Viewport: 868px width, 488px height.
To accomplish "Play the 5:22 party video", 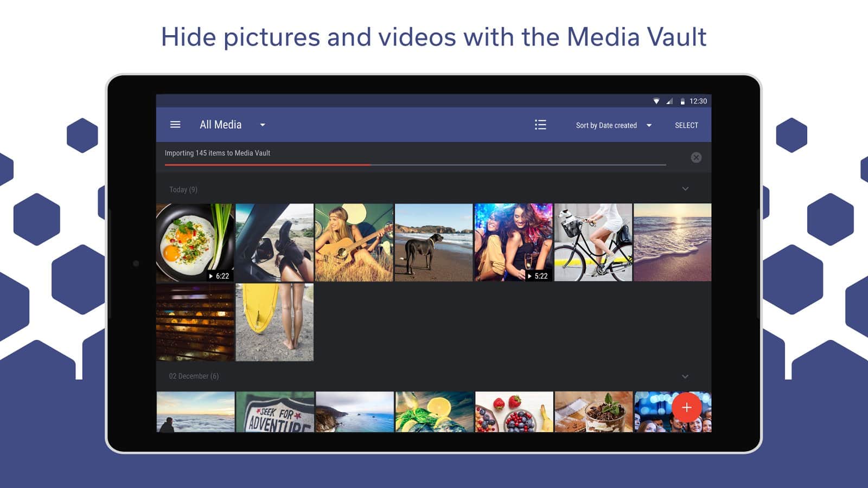I will coord(513,242).
